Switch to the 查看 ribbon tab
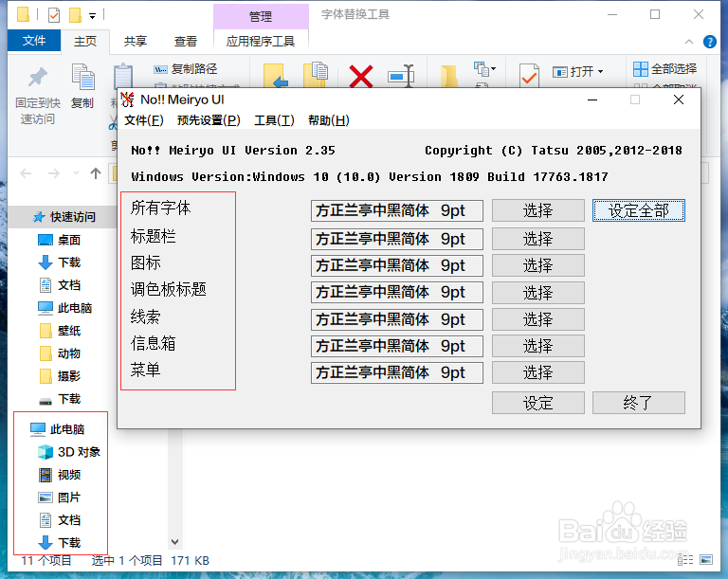728x579 pixels. pos(185,42)
